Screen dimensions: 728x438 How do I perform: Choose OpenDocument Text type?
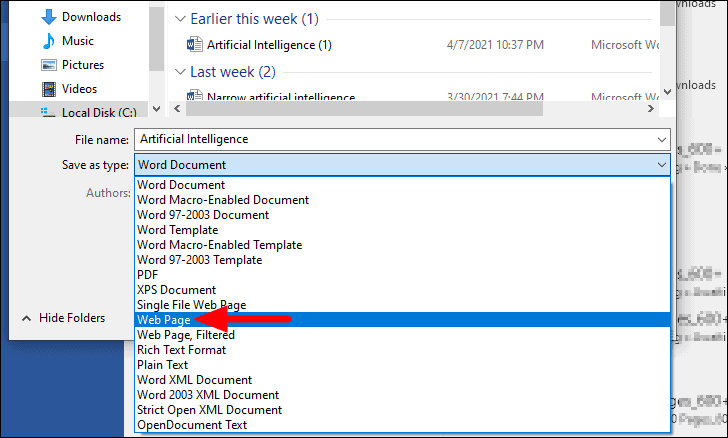pos(402,425)
